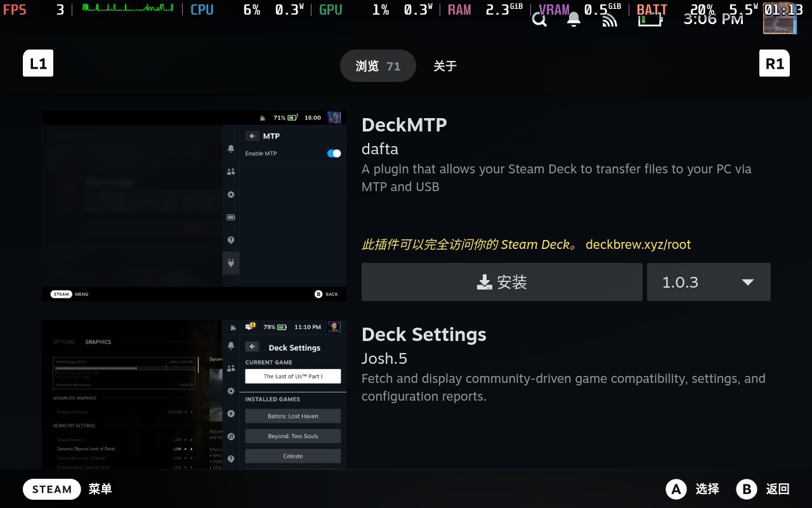Click author name Josh.5
Viewport: 812px width, 508px height.
(x=384, y=359)
